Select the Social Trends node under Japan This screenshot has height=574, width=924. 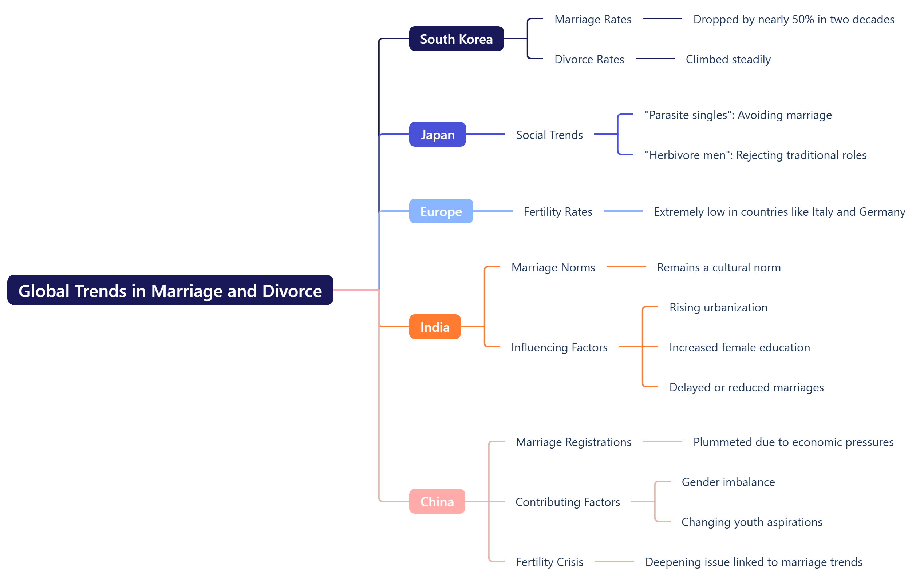pos(549,134)
